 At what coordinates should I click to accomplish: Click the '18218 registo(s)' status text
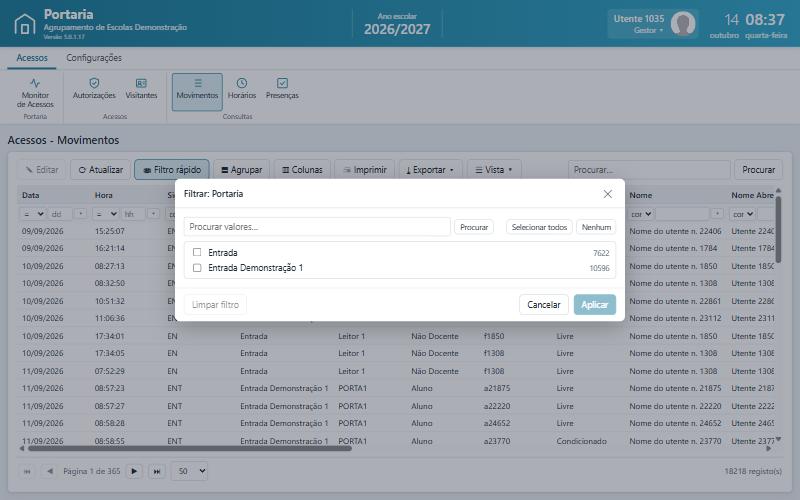[753, 471]
